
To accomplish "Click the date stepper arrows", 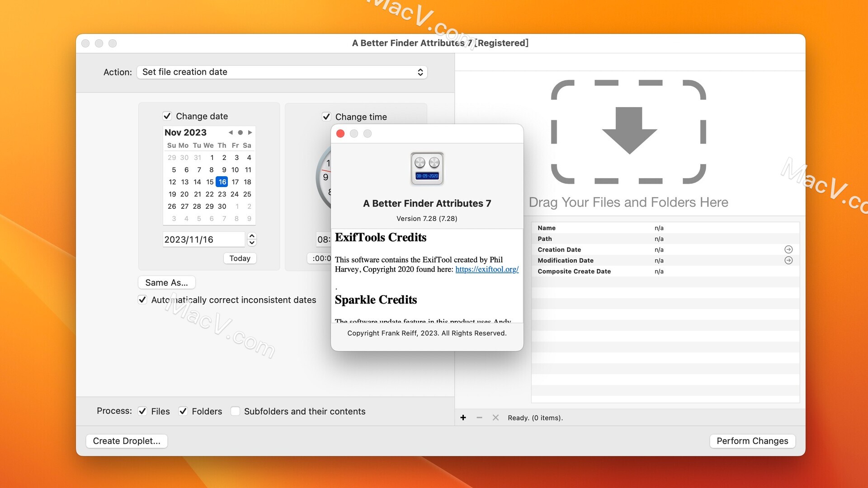I will tap(252, 239).
